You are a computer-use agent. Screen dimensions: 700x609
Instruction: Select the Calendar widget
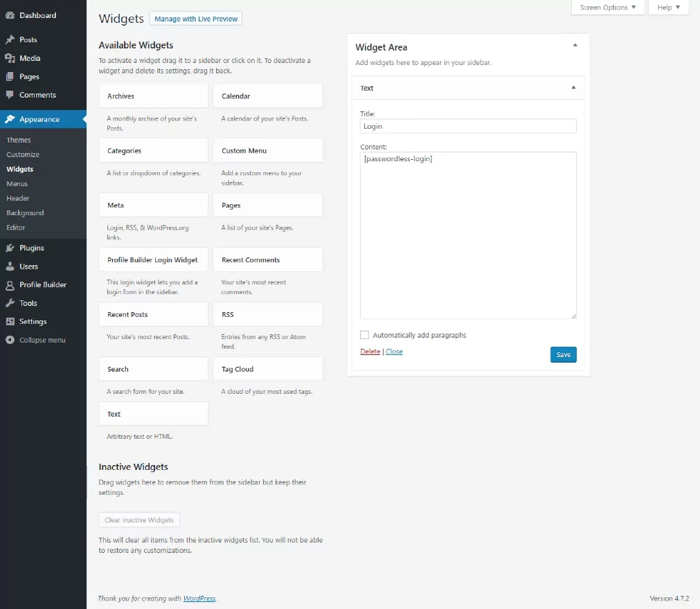point(268,96)
